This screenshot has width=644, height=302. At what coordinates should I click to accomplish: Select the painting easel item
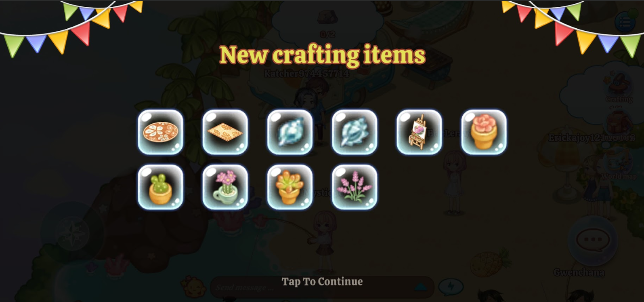click(419, 132)
